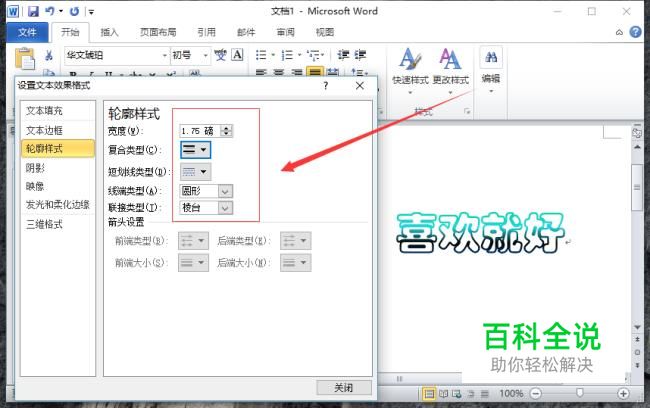Click 宽度 width input field 1.75 磅

click(x=201, y=131)
